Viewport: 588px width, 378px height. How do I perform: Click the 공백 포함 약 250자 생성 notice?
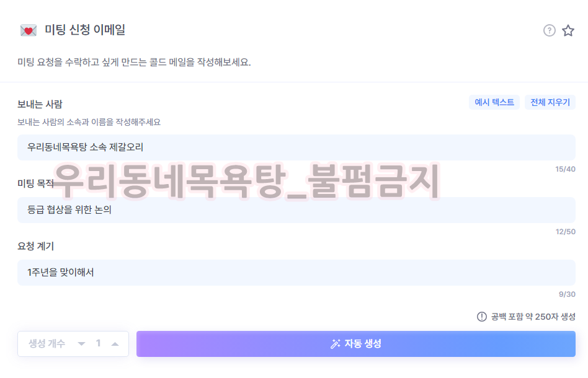(x=533, y=317)
